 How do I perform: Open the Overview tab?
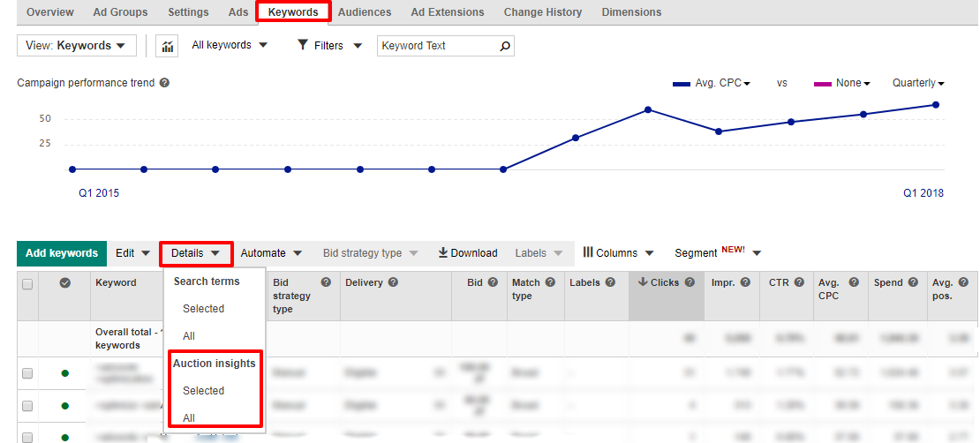click(x=50, y=11)
